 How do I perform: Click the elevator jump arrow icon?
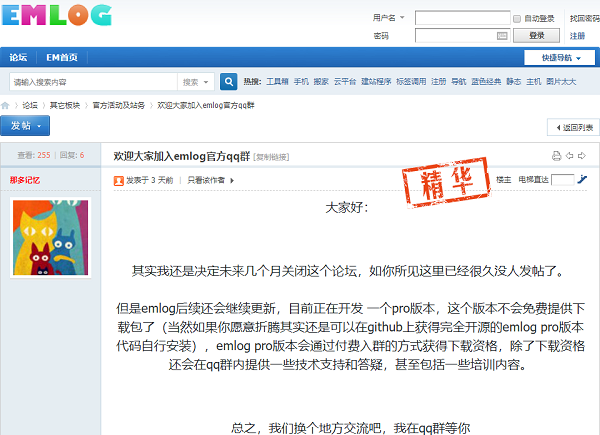pyautogui.click(x=582, y=179)
